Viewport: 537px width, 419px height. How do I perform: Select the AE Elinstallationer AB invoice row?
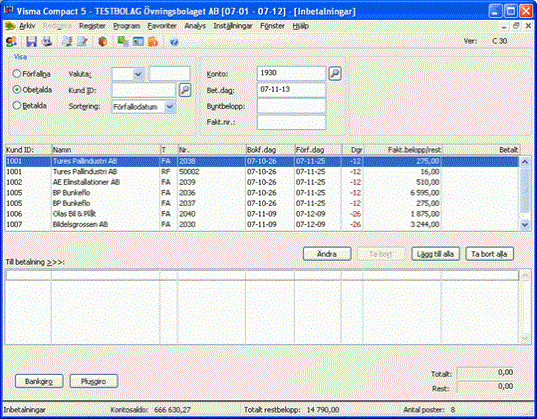pos(262,182)
